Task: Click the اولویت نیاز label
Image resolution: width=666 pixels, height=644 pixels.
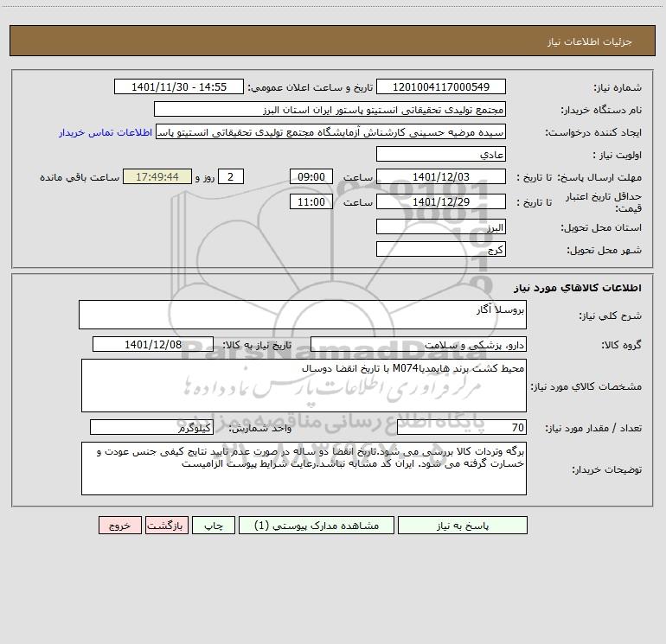Action: tap(618, 155)
